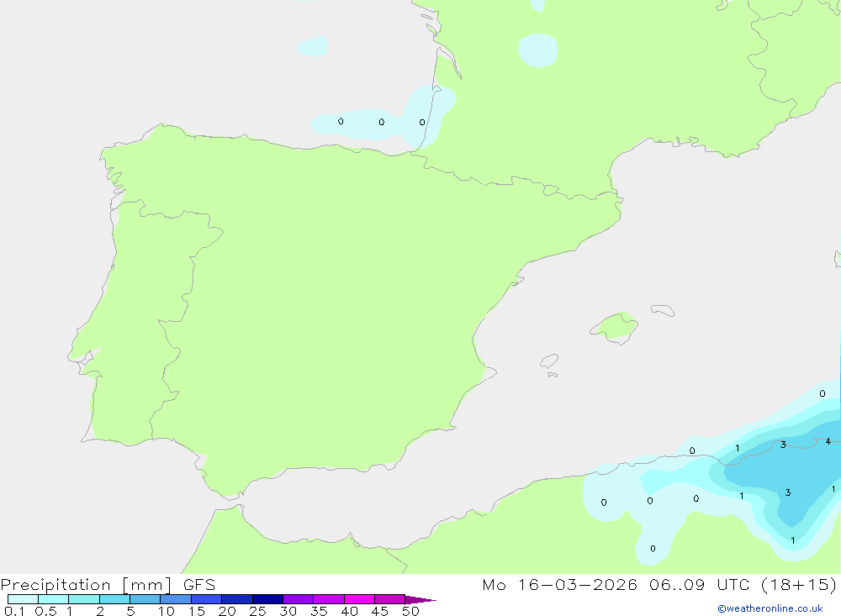Screen dimensions: 841x616
Task: Click the '15' legend scale label
Action: (x=197, y=611)
